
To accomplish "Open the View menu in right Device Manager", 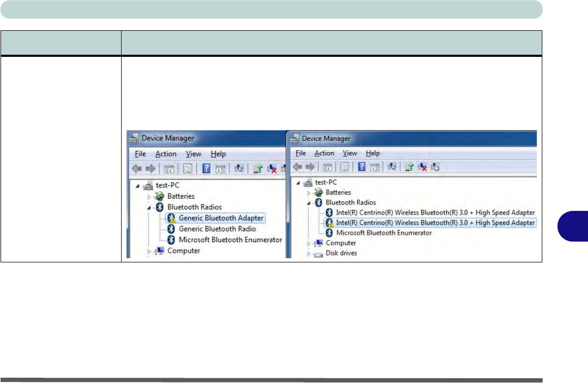I will [x=349, y=153].
